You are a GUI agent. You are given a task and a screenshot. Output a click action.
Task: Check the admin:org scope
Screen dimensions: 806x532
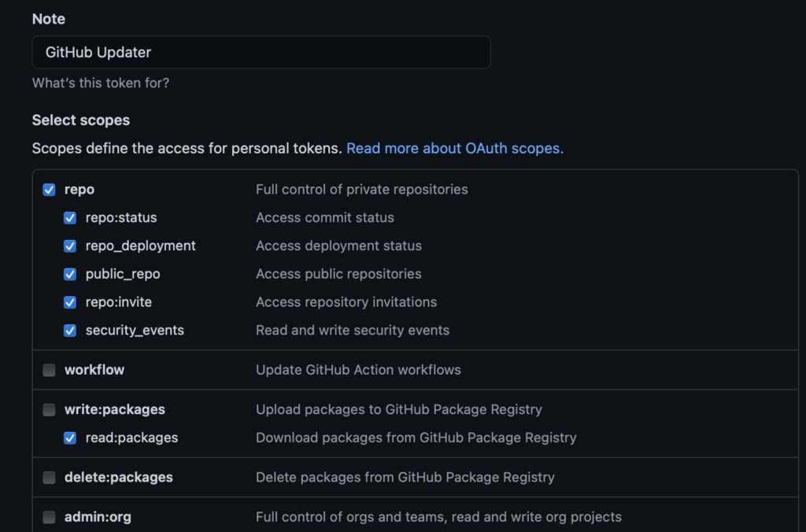[x=49, y=516]
